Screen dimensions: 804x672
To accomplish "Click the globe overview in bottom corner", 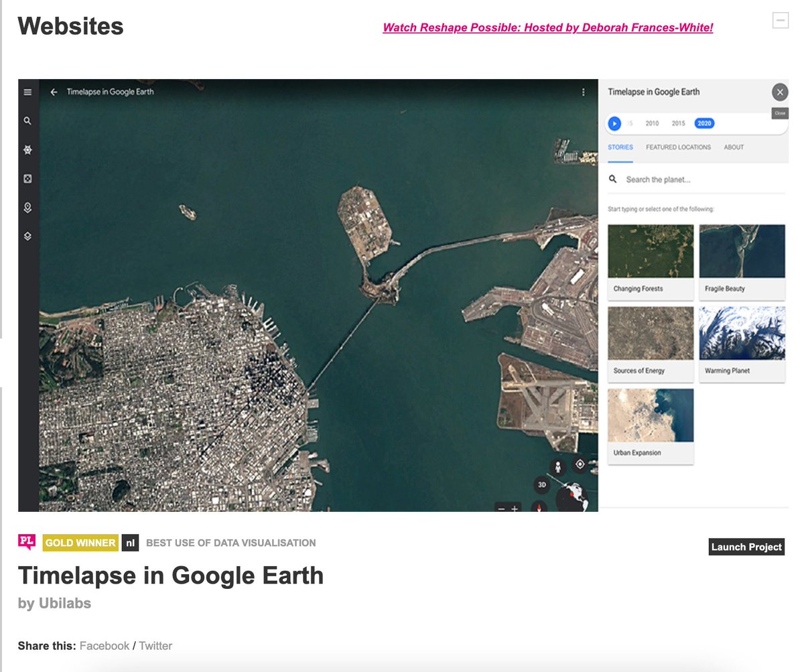I will point(572,498).
